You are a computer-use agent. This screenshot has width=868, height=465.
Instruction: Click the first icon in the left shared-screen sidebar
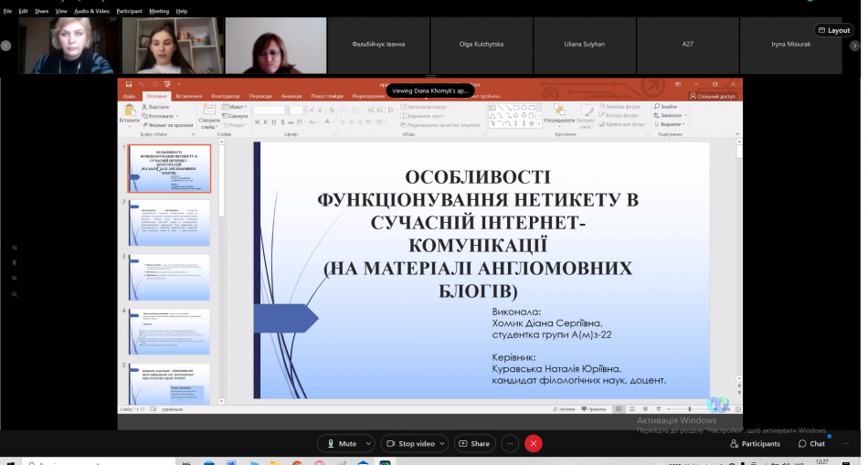pos(15,248)
